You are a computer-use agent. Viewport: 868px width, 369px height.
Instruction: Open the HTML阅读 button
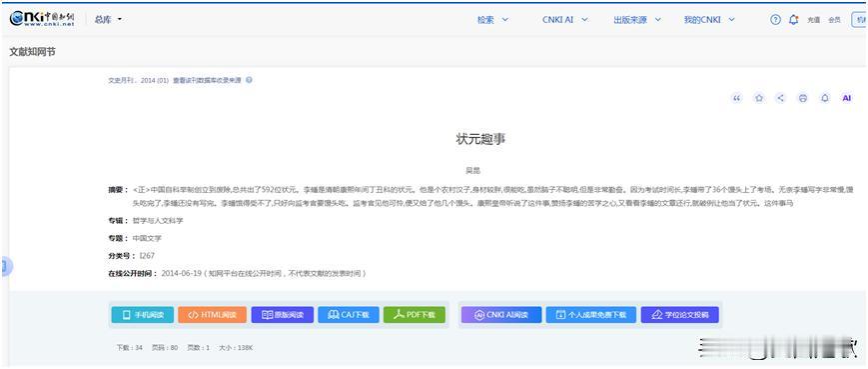coord(212,315)
